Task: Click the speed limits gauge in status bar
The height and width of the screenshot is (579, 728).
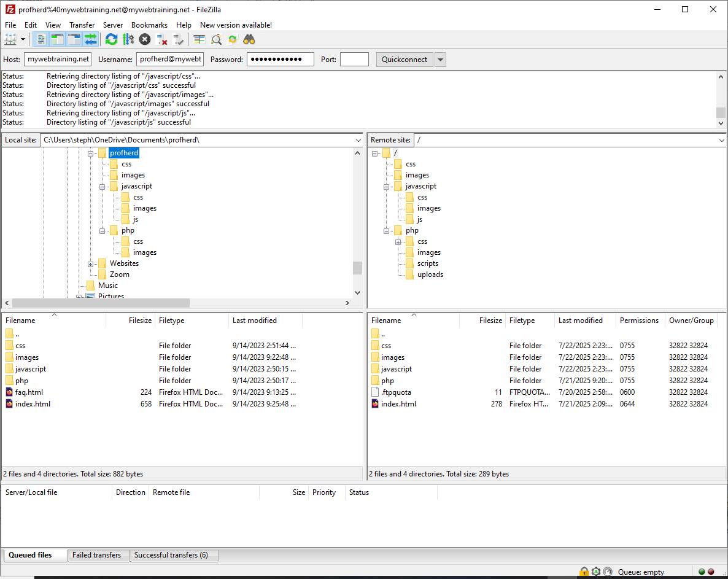Action: point(608,572)
